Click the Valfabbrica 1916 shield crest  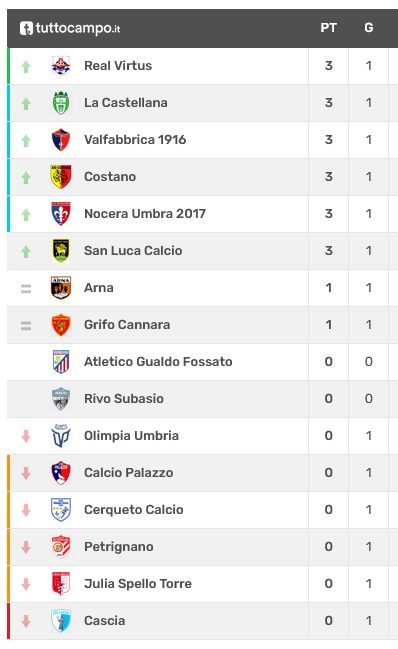click(x=61, y=139)
